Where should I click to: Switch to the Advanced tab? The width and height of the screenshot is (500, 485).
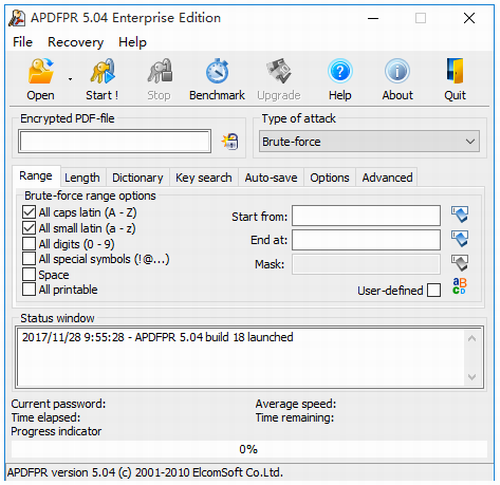click(x=387, y=178)
